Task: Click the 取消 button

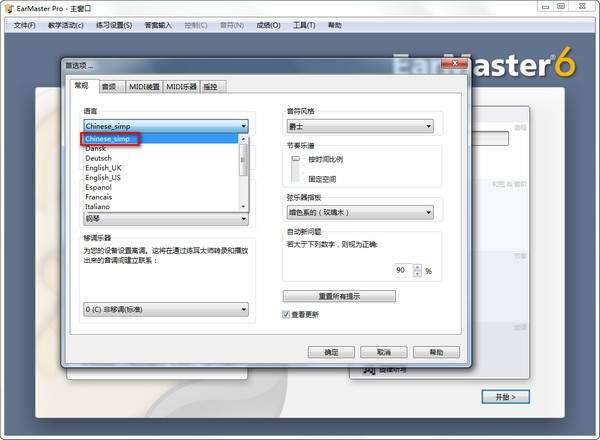Action: coord(383,352)
